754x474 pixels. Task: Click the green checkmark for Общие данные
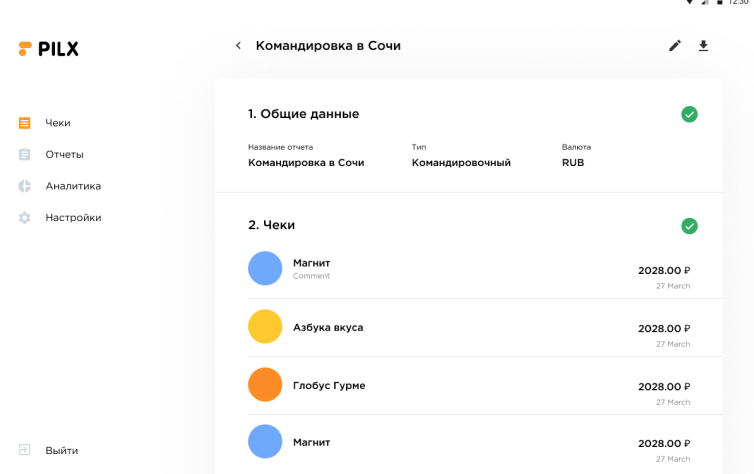pos(689,114)
